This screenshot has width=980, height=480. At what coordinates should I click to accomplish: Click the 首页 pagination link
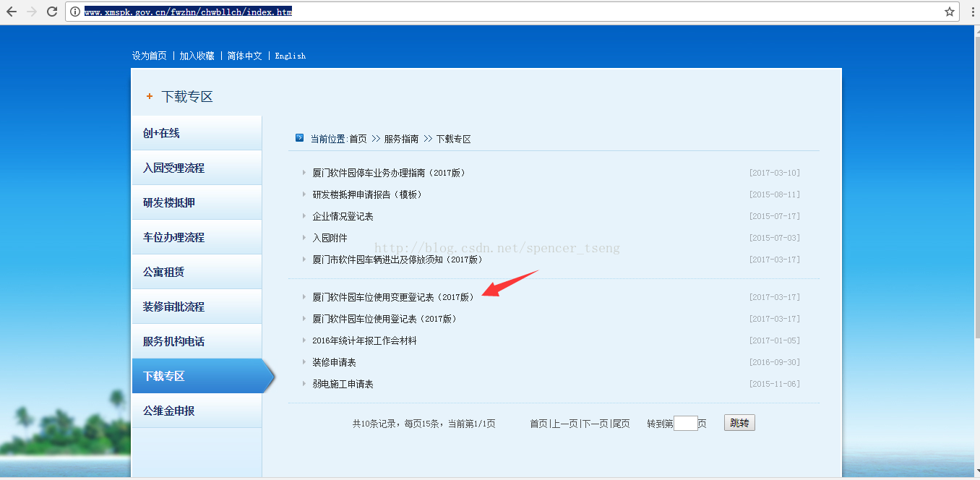click(538, 424)
